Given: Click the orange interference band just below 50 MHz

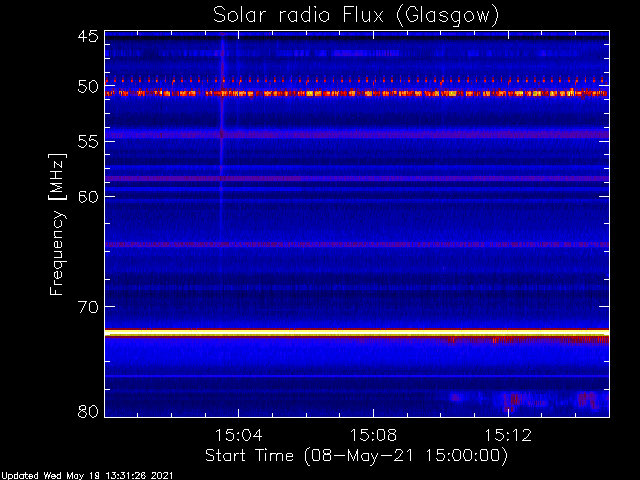Looking at the screenshot, I should click(357, 93).
